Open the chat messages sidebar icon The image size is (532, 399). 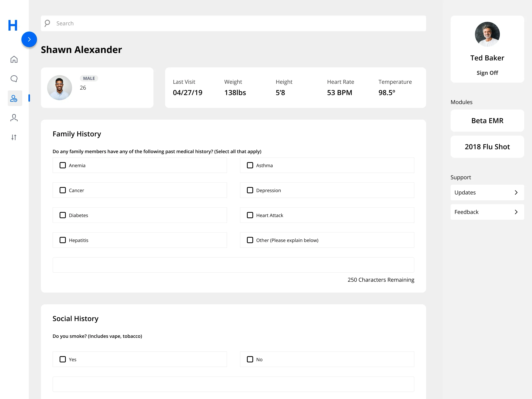pos(14,79)
